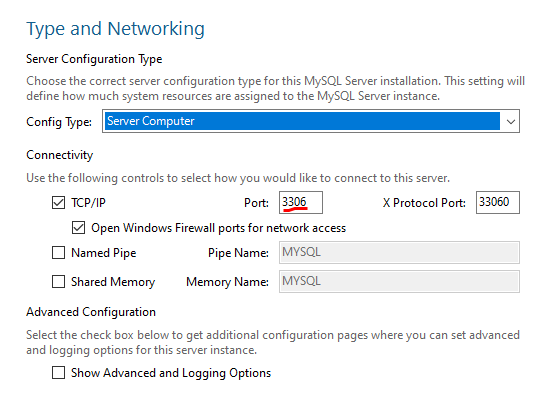Uncheck the TCP/IP checkbox

pos(58,203)
